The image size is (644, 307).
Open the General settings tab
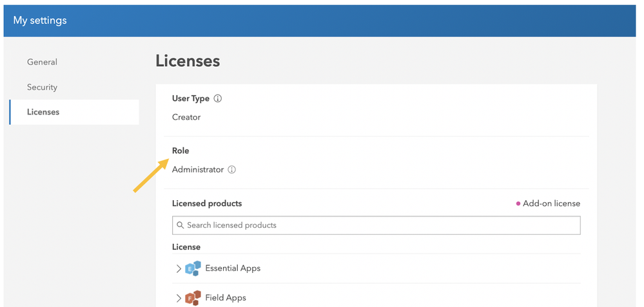tap(42, 62)
